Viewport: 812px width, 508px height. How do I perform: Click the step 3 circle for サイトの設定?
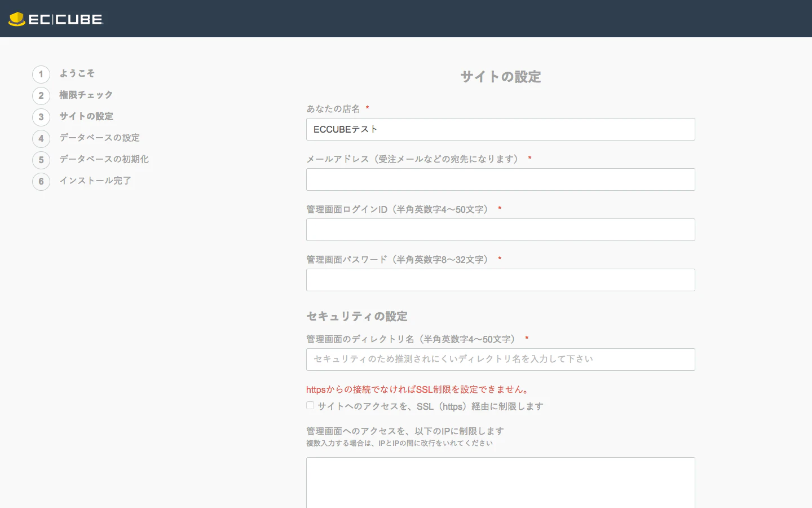pos(41,117)
